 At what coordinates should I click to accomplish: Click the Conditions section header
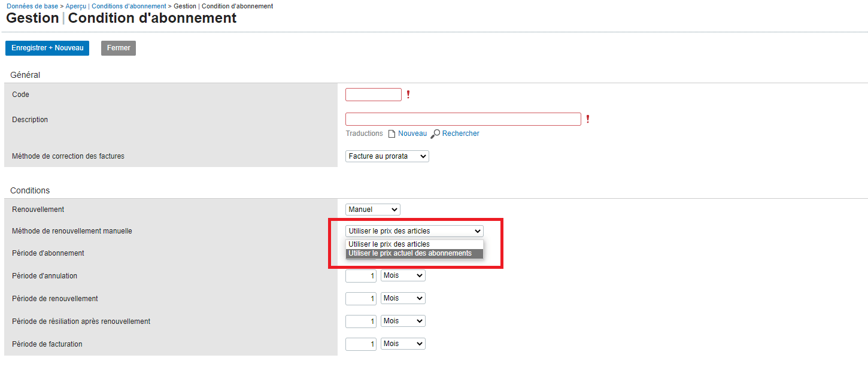(x=30, y=190)
